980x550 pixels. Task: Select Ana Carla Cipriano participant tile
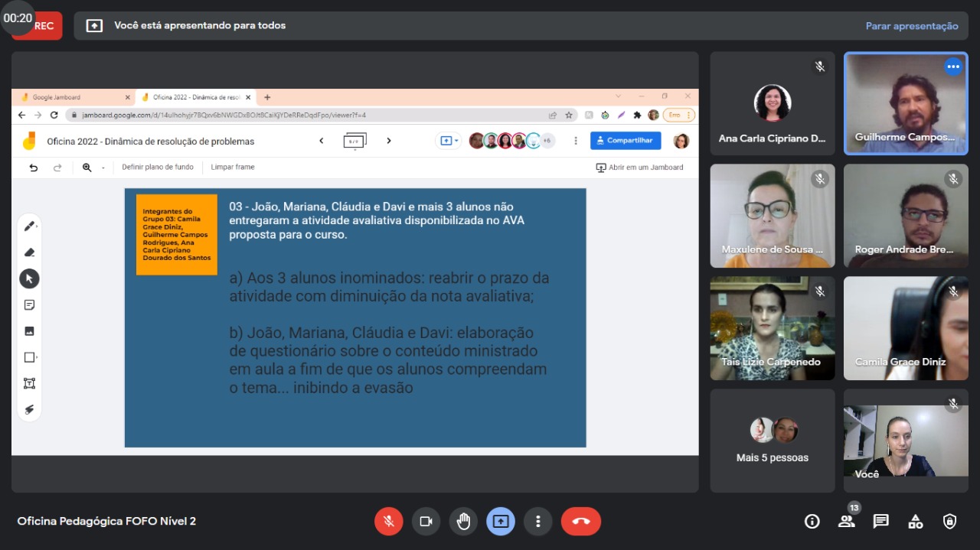pyautogui.click(x=772, y=103)
